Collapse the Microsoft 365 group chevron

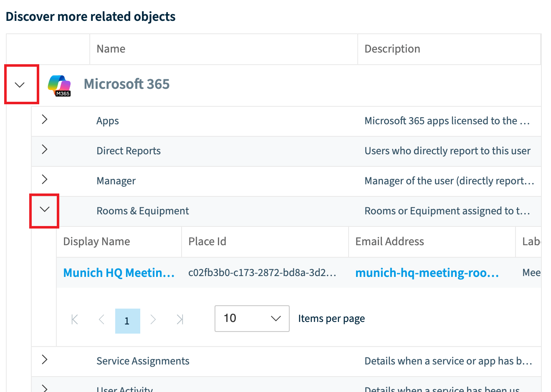click(20, 85)
